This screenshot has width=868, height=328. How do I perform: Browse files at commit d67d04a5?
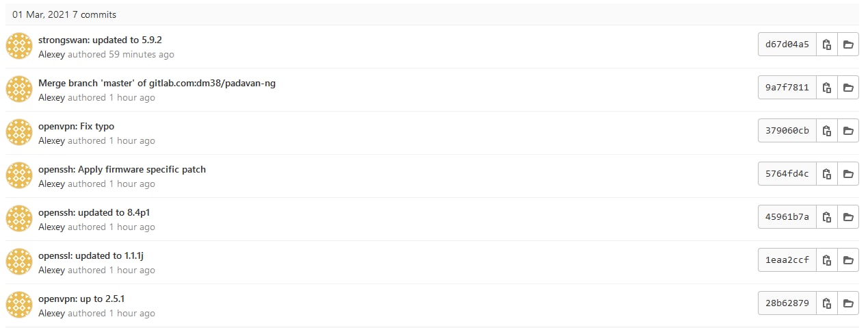coord(848,45)
